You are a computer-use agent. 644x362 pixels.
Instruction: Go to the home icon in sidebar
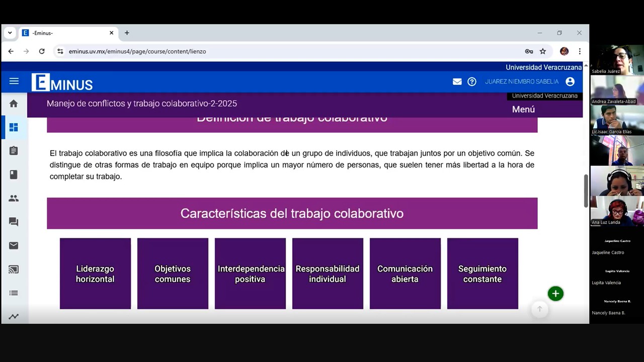[x=14, y=104]
